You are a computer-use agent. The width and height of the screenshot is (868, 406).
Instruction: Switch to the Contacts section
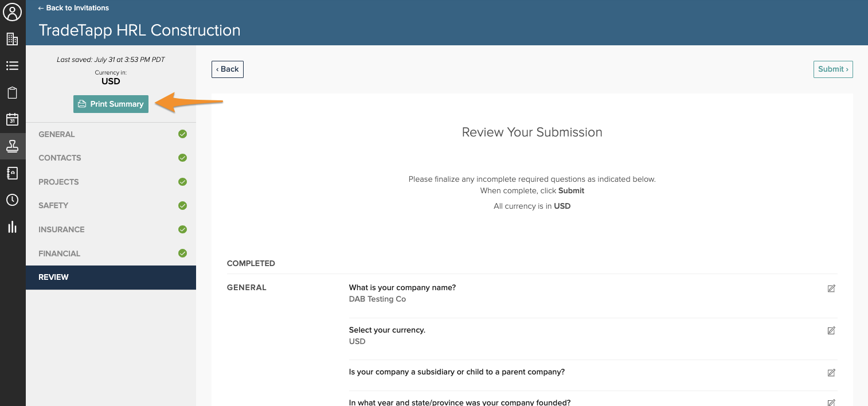pyautogui.click(x=60, y=158)
